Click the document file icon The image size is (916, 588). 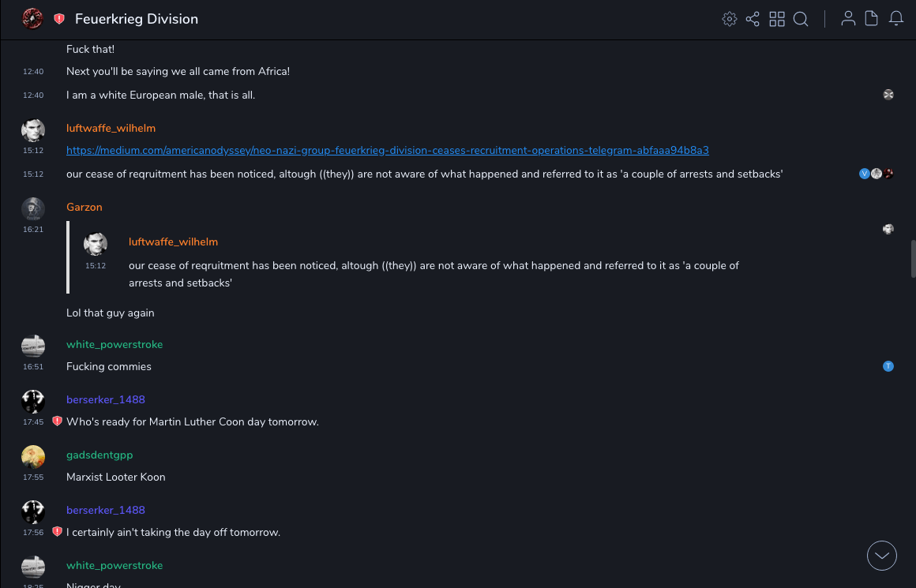tap(872, 19)
